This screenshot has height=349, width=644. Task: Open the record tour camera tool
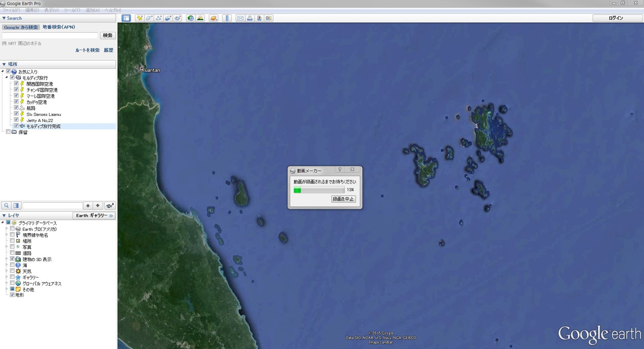coord(178,18)
